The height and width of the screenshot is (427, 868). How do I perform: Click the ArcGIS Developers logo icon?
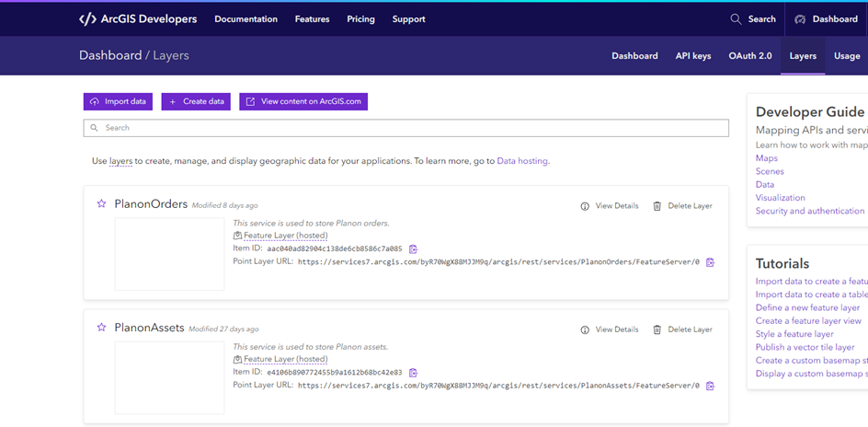87,19
